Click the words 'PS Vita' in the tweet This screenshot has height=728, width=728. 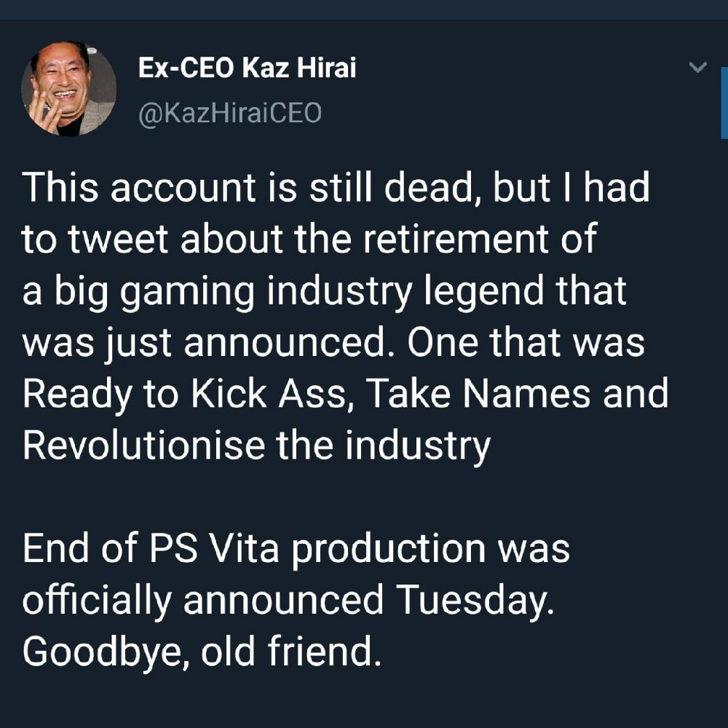coord(214,548)
